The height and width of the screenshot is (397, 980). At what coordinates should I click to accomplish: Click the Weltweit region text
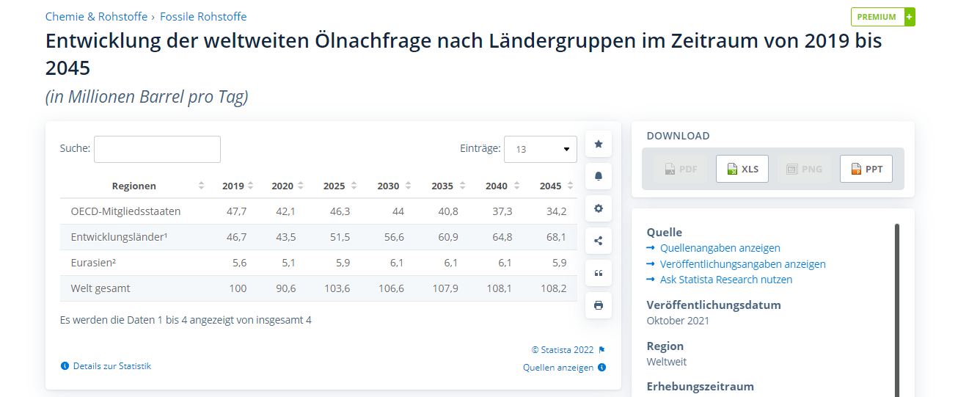click(667, 362)
